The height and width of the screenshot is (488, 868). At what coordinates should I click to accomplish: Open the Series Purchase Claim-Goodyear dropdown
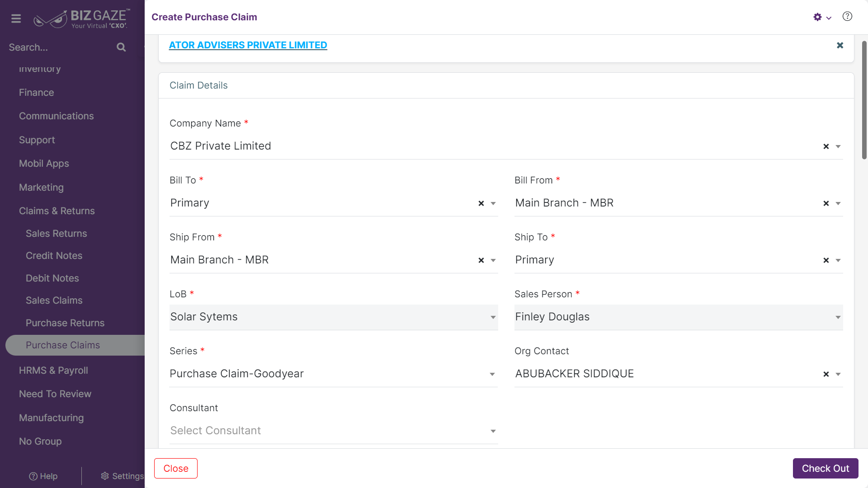[x=334, y=374]
